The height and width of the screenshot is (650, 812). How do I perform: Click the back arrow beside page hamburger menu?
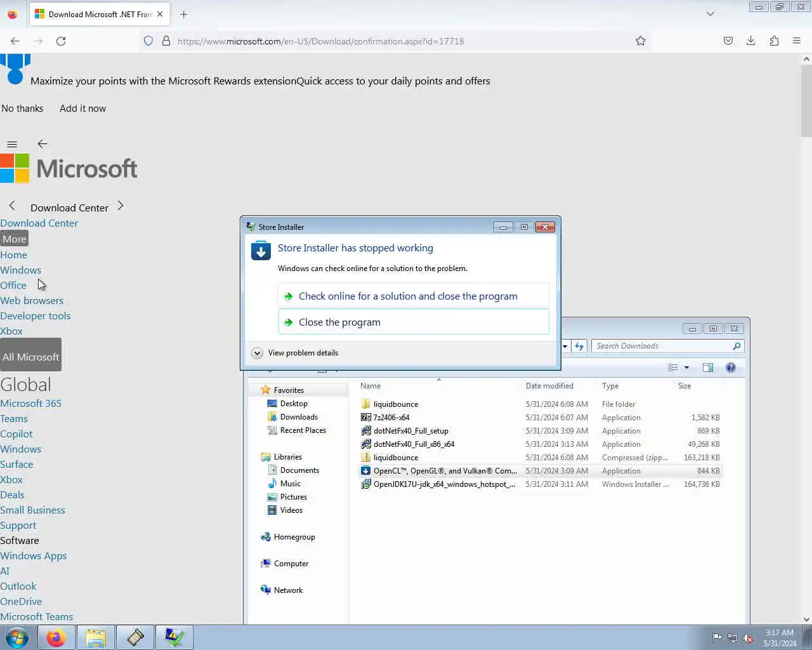pos(43,143)
